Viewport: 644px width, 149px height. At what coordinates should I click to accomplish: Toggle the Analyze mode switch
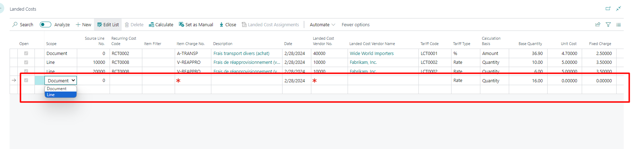[x=45, y=24]
